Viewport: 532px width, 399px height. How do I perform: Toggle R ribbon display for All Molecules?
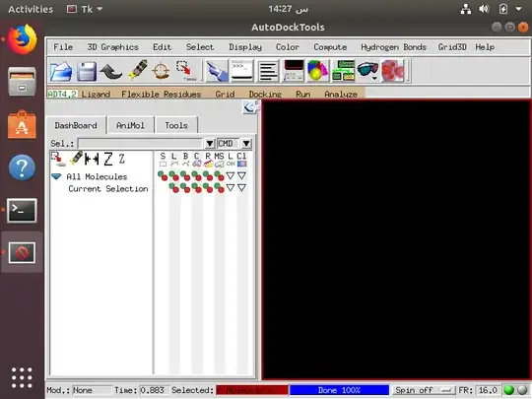click(x=208, y=176)
